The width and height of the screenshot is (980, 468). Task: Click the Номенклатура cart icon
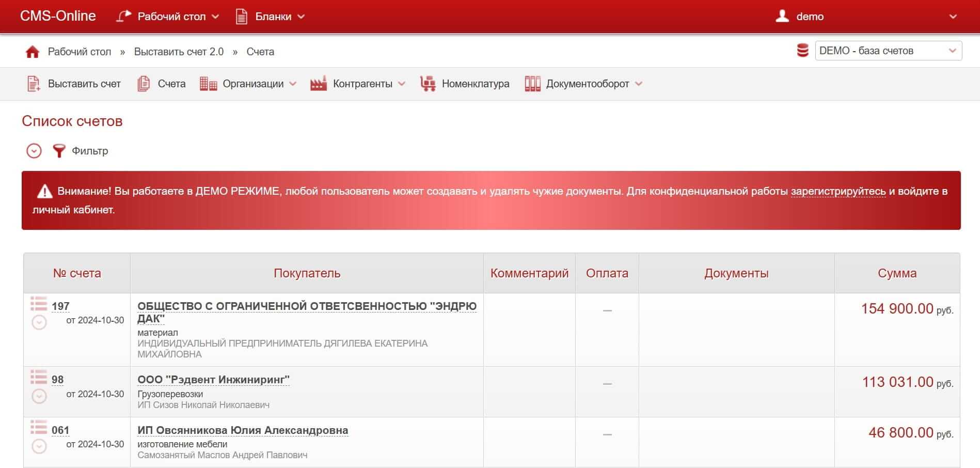pyautogui.click(x=428, y=84)
